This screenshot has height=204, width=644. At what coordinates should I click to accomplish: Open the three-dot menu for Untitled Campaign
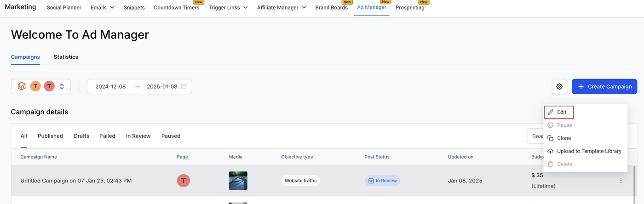click(x=621, y=181)
